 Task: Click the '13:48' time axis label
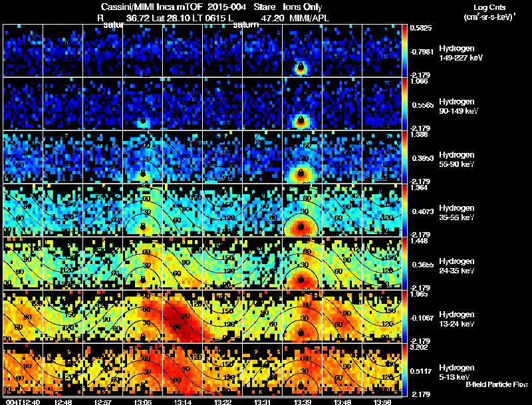[x=342, y=402]
